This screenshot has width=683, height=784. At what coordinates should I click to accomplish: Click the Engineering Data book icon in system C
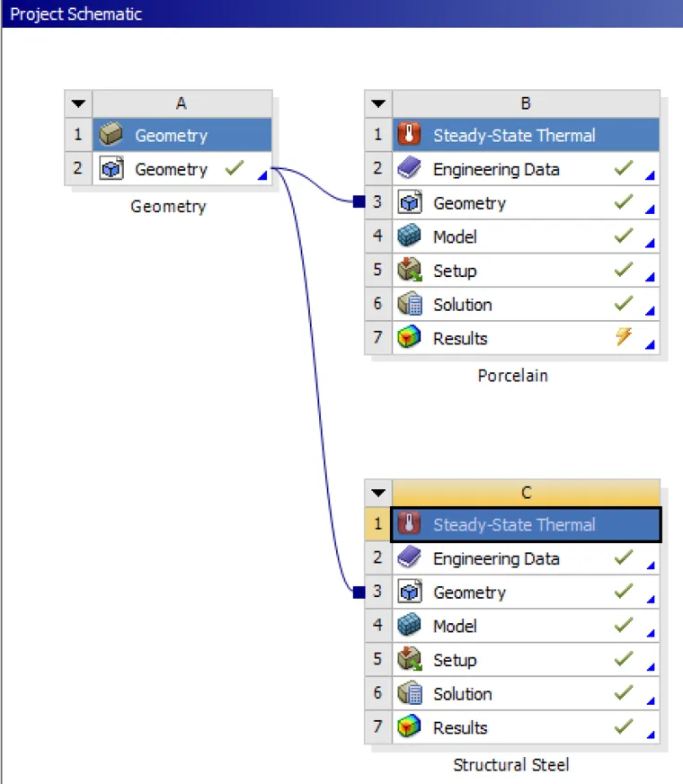(x=409, y=557)
